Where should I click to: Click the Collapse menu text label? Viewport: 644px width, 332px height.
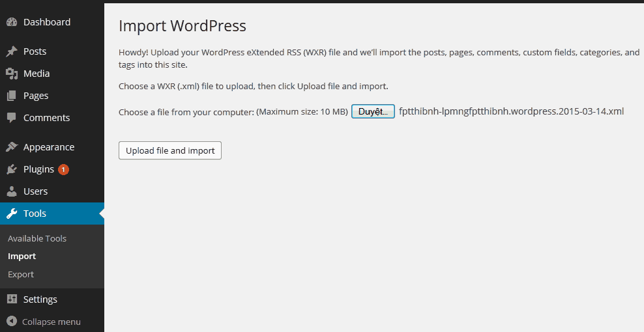pyautogui.click(x=51, y=322)
